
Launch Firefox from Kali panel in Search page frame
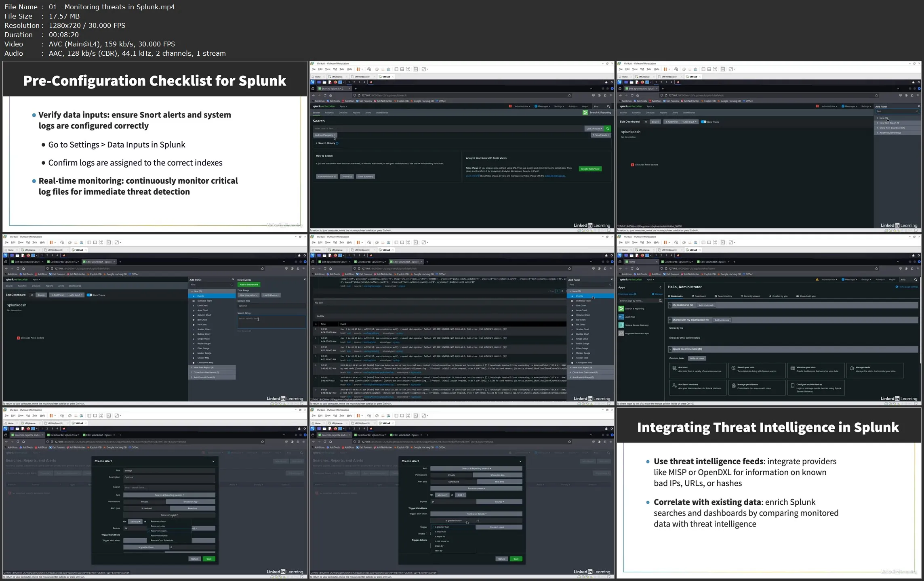coord(335,82)
